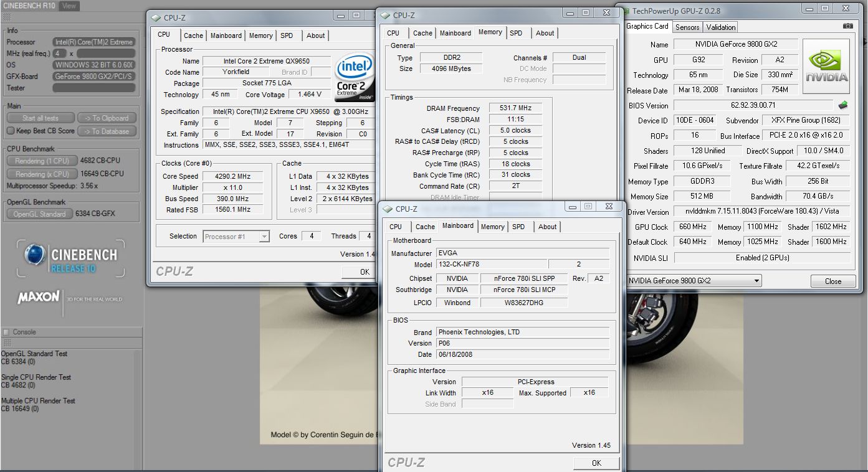
Task: Click the GPU Clock 660 MHz value
Action: point(693,227)
